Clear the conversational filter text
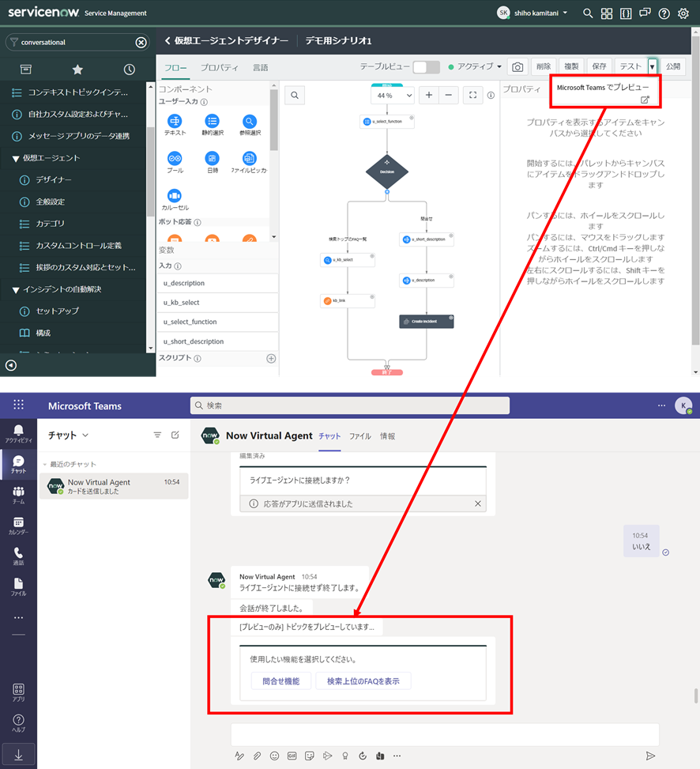 (141, 42)
